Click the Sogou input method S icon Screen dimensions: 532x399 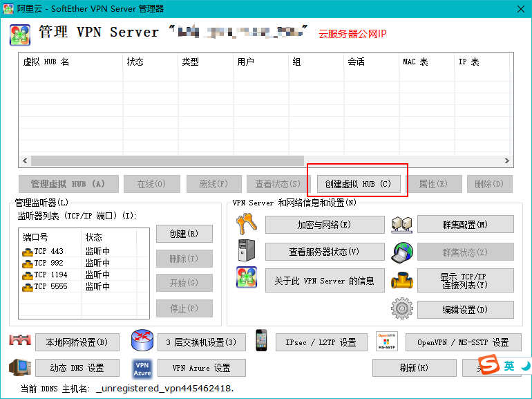[489, 364]
